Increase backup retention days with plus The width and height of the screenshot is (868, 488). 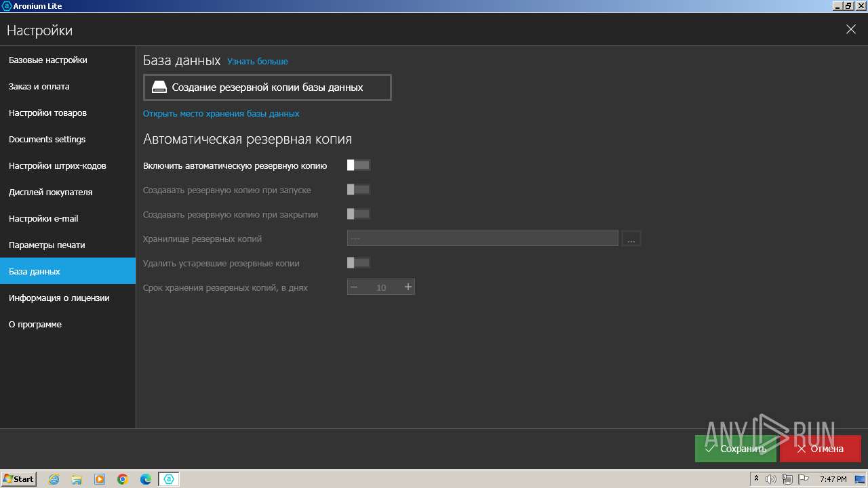(x=408, y=287)
